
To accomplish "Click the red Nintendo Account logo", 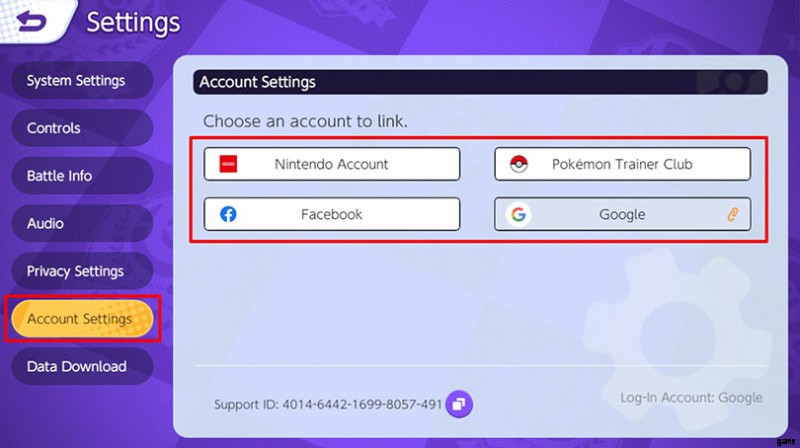I will (228, 164).
